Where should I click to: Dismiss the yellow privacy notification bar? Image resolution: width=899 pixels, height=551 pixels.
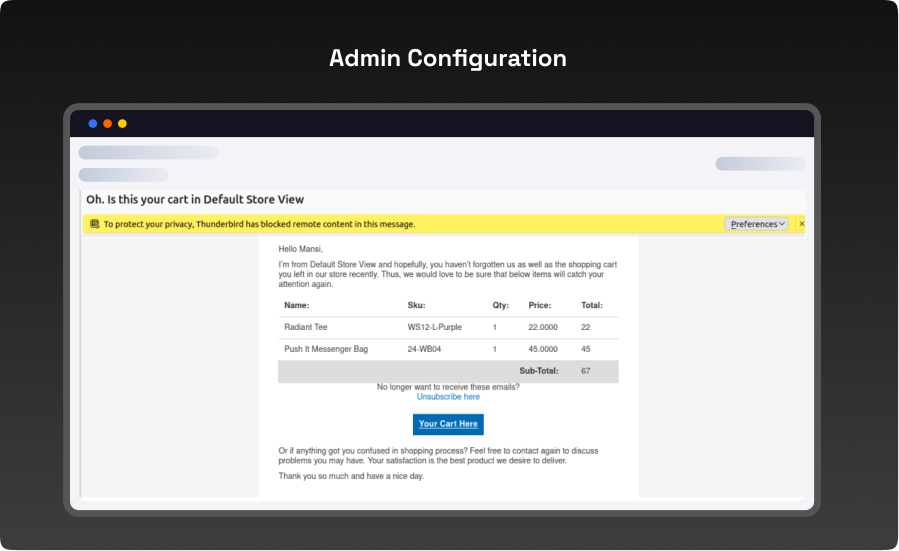pyautogui.click(x=801, y=224)
